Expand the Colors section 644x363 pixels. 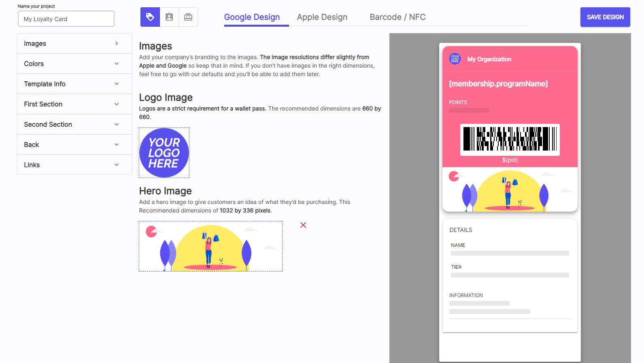(74, 64)
